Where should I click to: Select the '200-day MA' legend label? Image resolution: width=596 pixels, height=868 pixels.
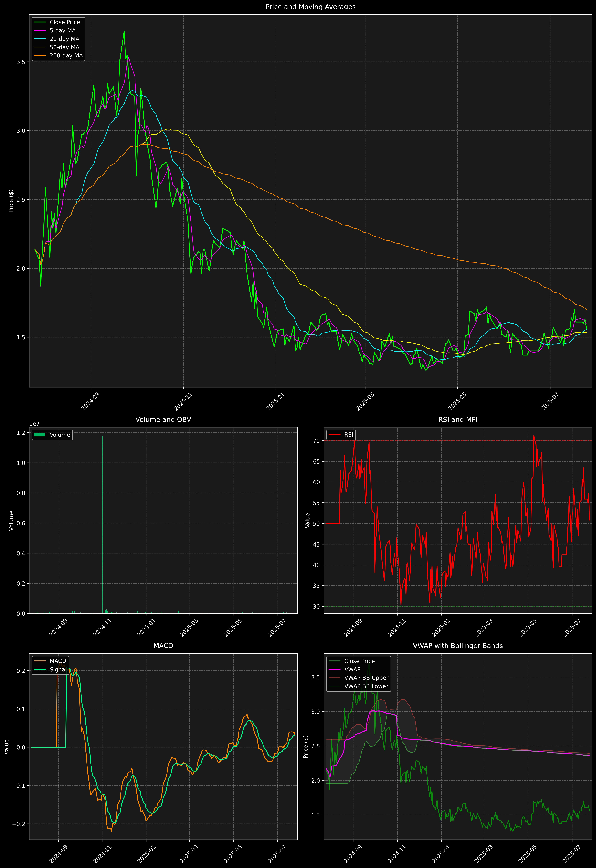[66, 56]
